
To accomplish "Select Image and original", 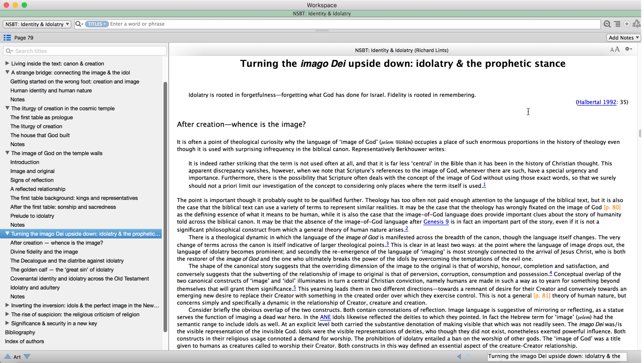I will 32,171.
